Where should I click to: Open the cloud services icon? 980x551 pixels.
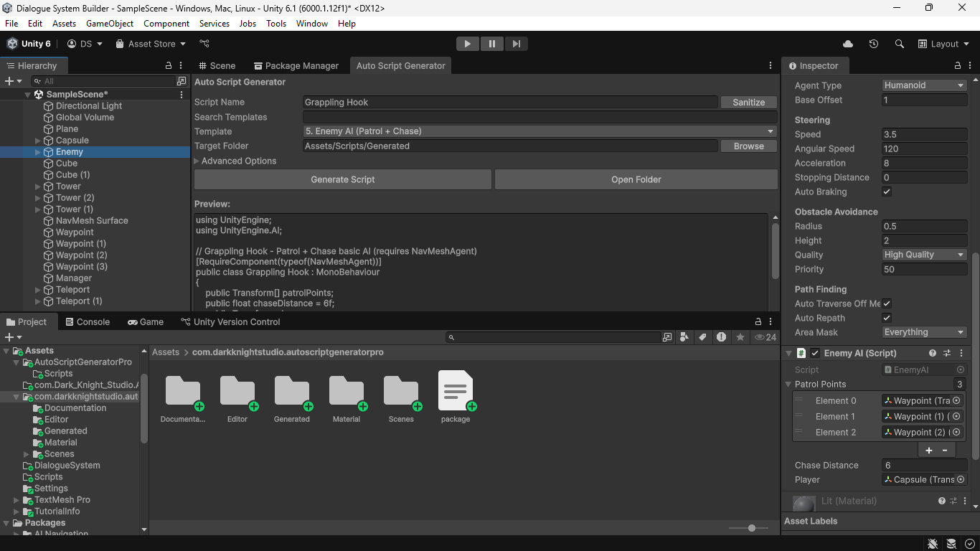pos(848,44)
